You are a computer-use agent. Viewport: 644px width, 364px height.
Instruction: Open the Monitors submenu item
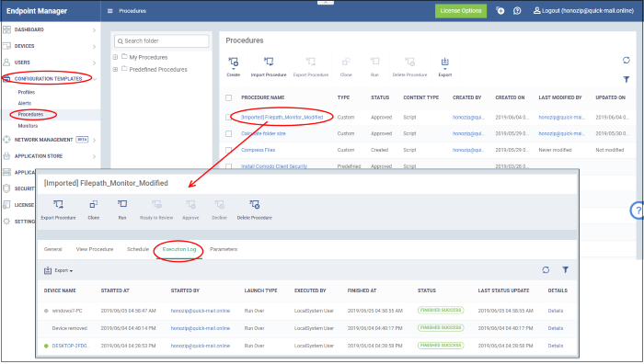28,126
